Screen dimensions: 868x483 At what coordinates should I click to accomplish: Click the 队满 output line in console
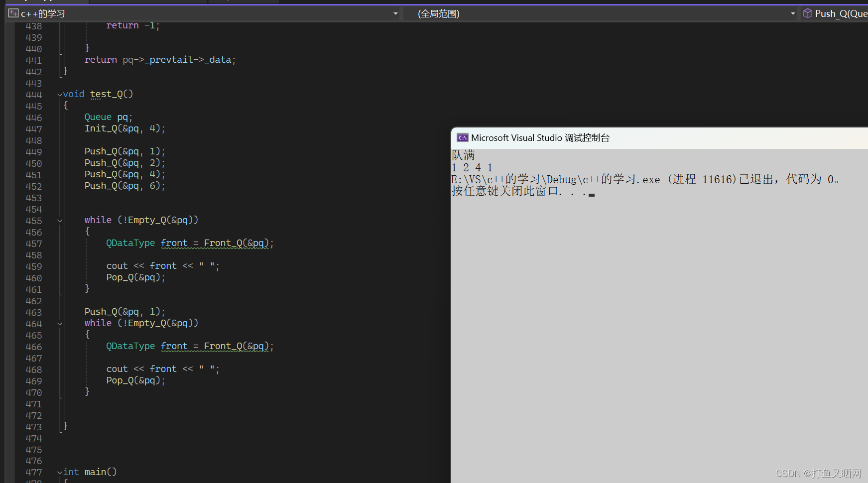click(463, 155)
